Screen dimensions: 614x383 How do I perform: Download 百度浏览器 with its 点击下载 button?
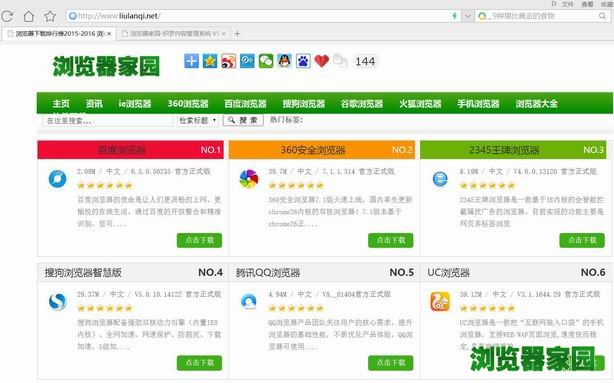[x=199, y=240]
